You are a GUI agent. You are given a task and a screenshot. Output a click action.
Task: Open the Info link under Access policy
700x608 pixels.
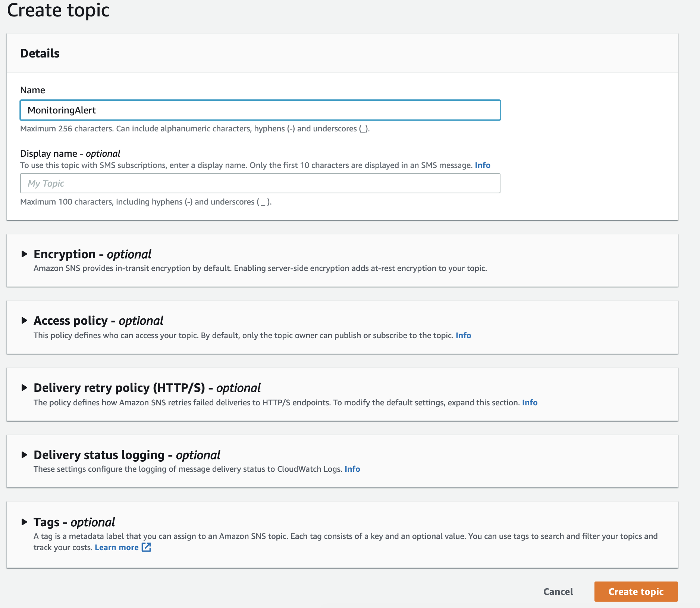click(x=463, y=336)
